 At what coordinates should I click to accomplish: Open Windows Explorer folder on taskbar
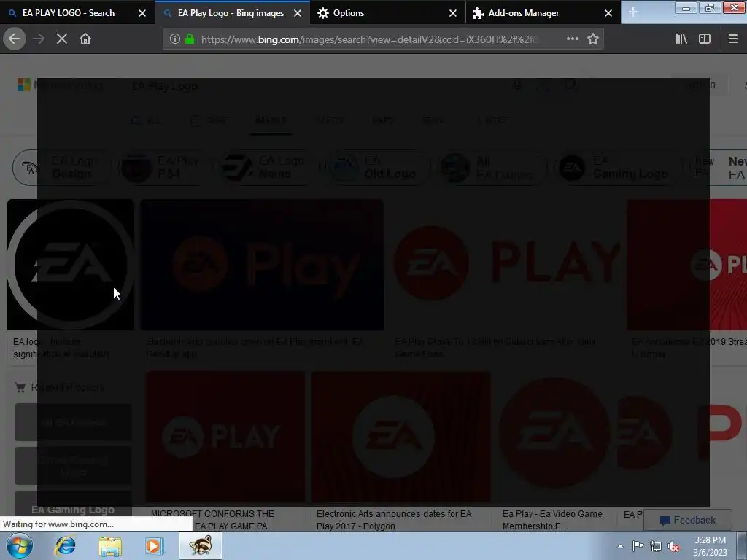[110, 546]
